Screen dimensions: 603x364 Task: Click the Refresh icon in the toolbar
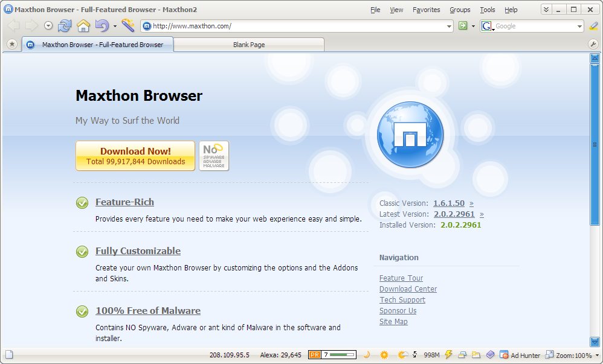tap(65, 26)
